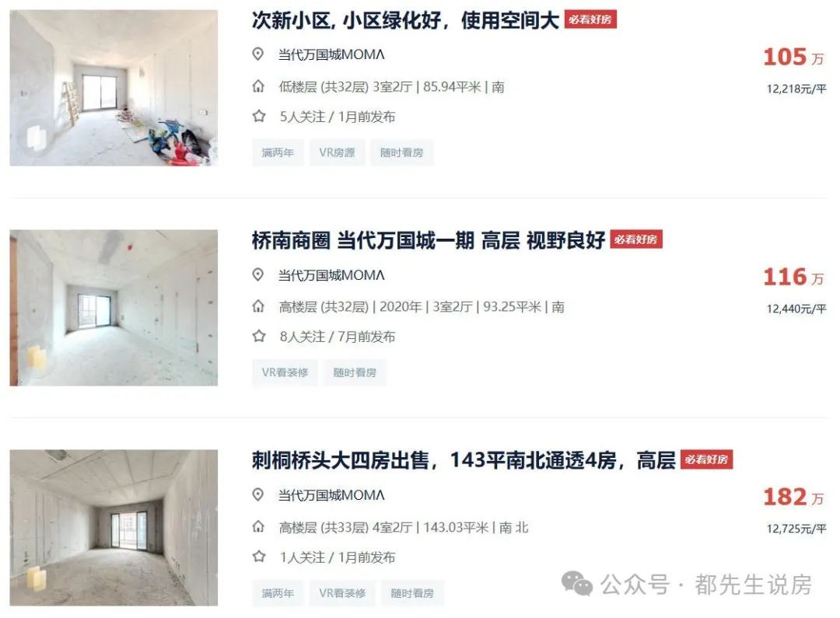The image size is (840, 618).
Task: Click house icon beside 93.25平米 details
Action: pos(258,306)
